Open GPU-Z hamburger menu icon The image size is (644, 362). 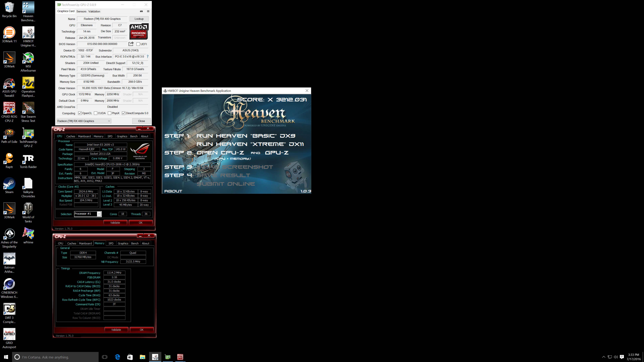pos(148,11)
